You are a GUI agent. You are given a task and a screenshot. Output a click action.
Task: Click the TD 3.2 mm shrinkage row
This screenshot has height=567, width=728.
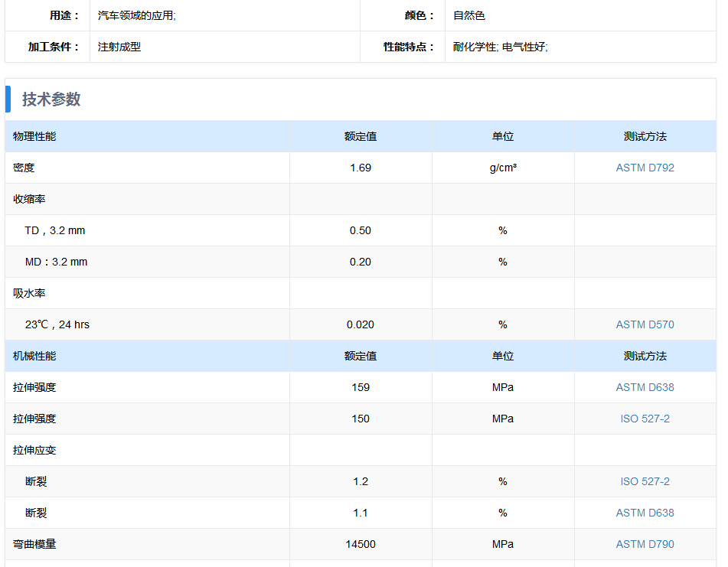click(361, 230)
